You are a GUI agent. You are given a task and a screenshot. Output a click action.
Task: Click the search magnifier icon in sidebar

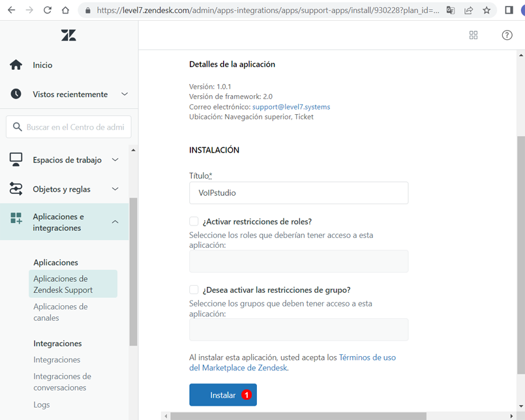17,127
